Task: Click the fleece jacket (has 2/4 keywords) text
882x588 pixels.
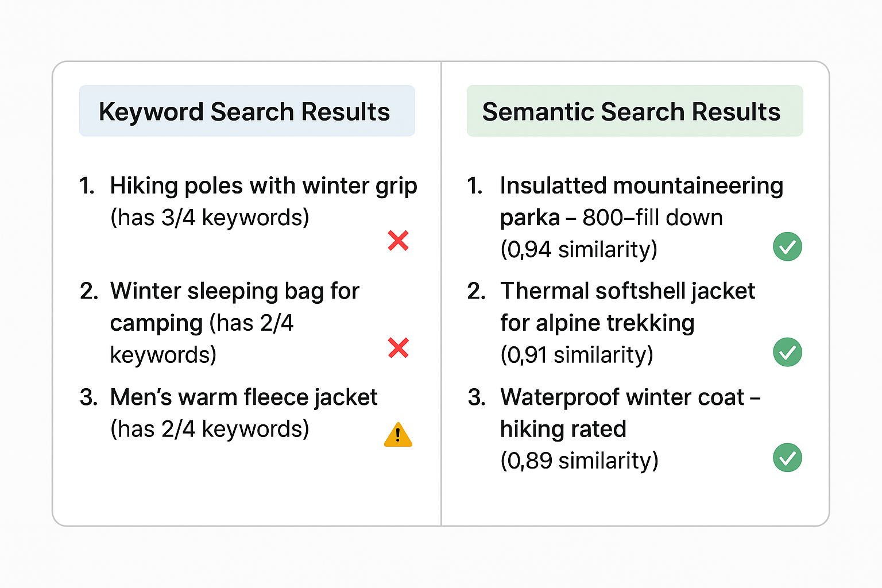Action: pyautogui.click(x=210, y=429)
